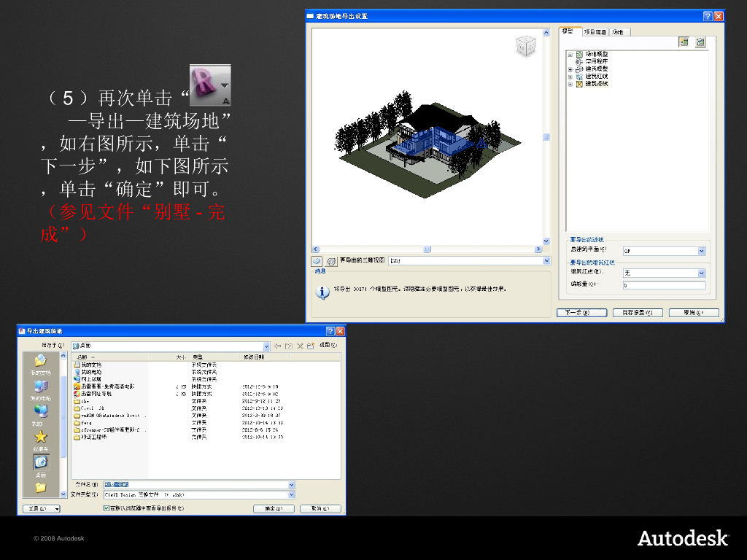Click the folder shortcut at the bottom of the places bar
The width and height of the screenshot is (747, 560).
point(41,488)
